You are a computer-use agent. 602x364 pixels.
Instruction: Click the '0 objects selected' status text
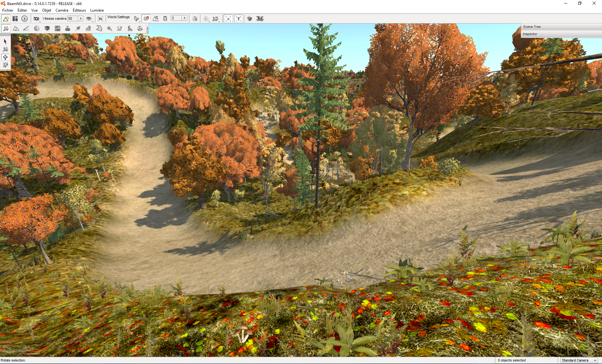pos(512,360)
